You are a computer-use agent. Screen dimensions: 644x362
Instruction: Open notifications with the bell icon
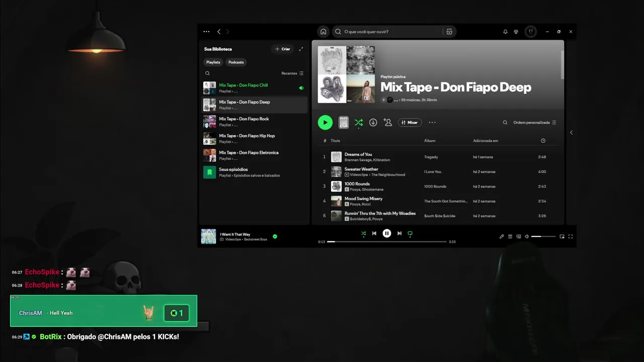point(505,32)
